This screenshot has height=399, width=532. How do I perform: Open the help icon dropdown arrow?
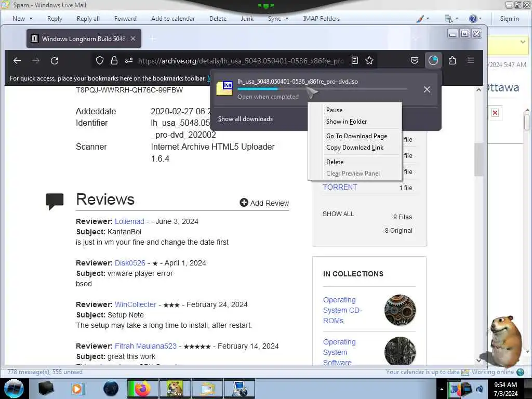coord(480,19)
